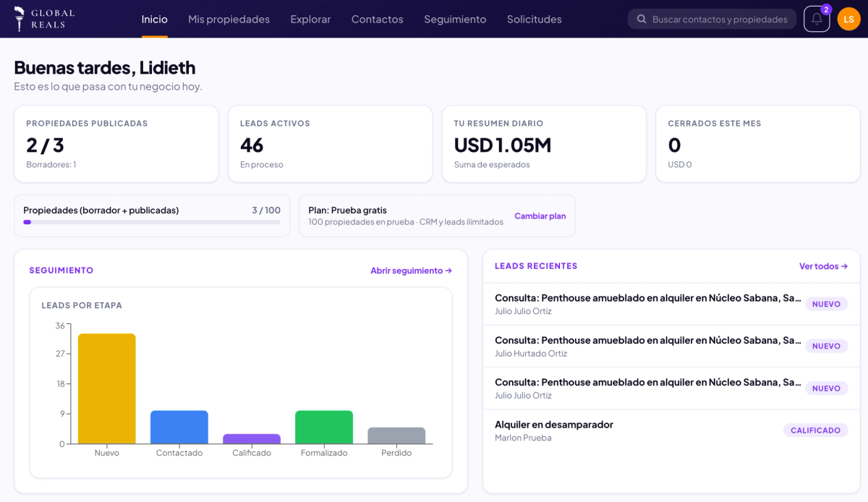This screenshot has width=868, height=502.
Task: Click the Tu resumen diario card
Action: pos(544,144)
